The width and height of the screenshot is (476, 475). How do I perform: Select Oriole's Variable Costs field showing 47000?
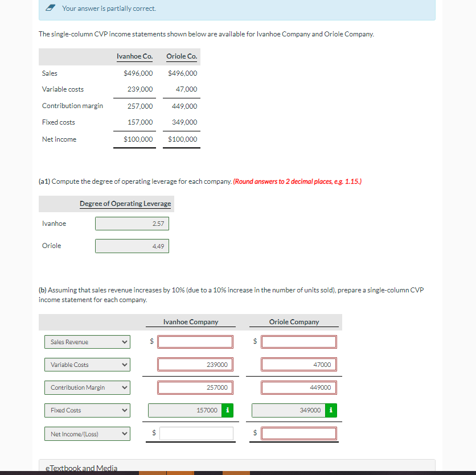298,364
